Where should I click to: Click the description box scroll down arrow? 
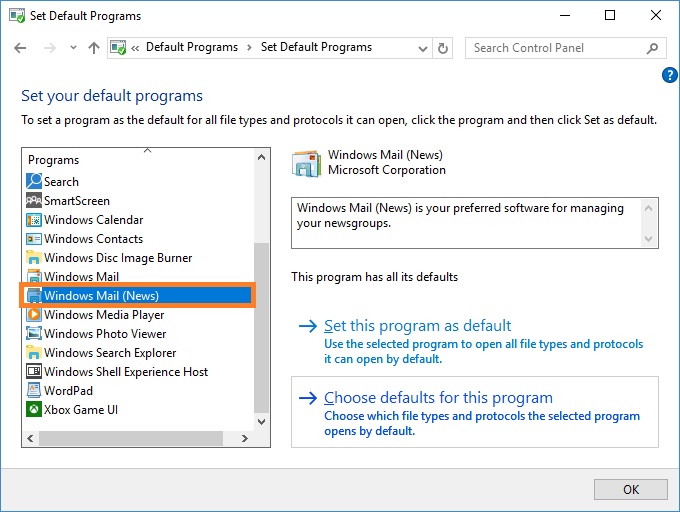[648, 238]
